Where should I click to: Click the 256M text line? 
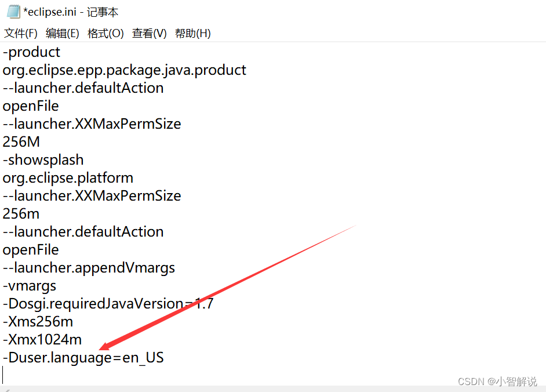[21, 141]
